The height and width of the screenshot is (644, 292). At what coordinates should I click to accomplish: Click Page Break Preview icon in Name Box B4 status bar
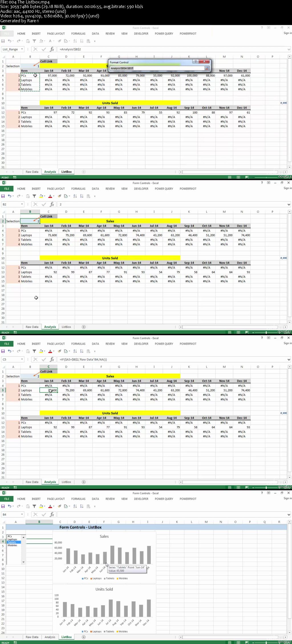coord(247,643)
